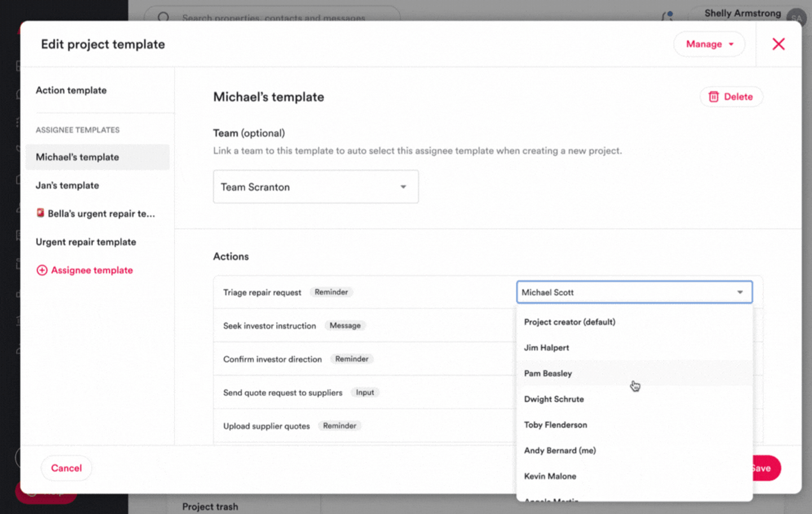Image resolution: width=812 pixels, height=514 pixels.
Task: Close the Edit project template dialog
Action: [778, 44]
